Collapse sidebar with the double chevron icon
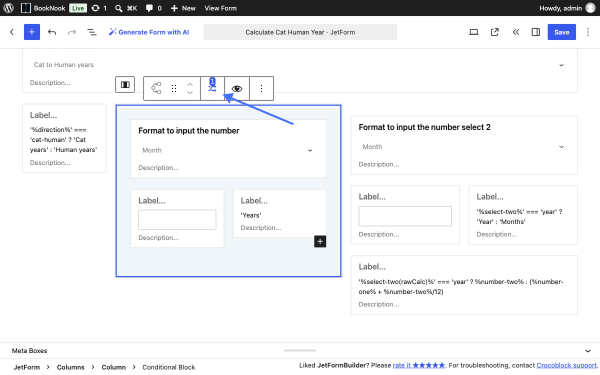 tap(516, 32)
